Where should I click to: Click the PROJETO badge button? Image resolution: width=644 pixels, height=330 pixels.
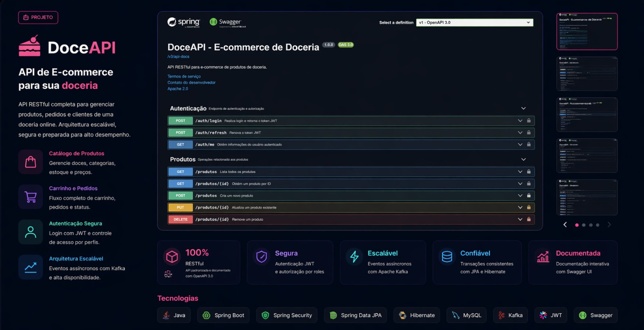click(x=38, y=17)
